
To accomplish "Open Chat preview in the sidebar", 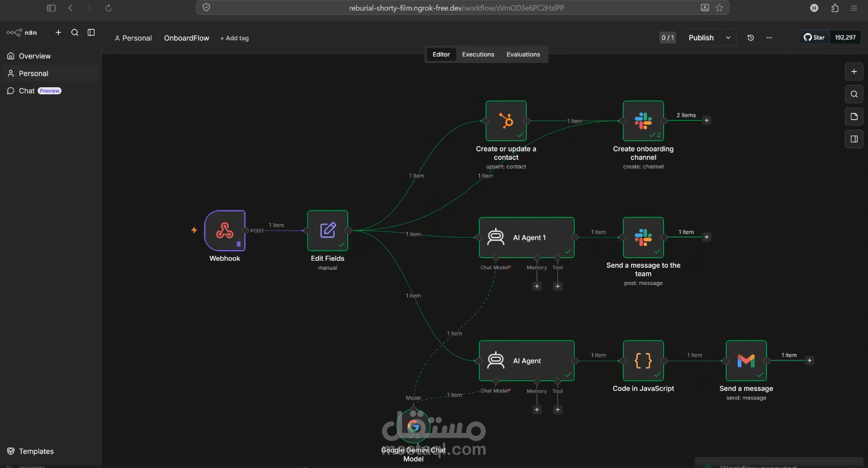I will (50, 91).
